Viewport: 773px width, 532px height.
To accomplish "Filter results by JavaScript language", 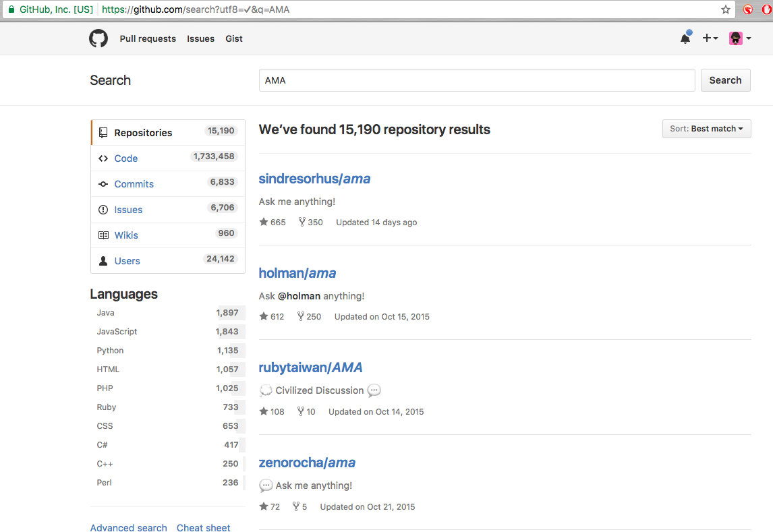I will click(167, 332).
